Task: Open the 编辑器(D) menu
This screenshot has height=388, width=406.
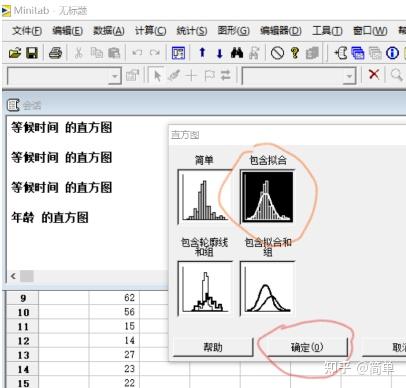Action: point(281,31)
